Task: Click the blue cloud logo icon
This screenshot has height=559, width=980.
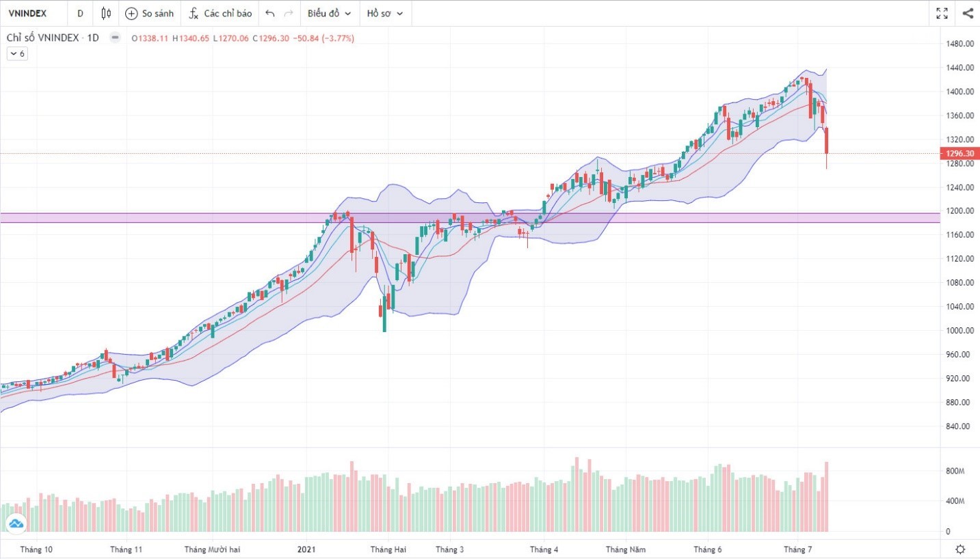Action: tap(15, 524)
